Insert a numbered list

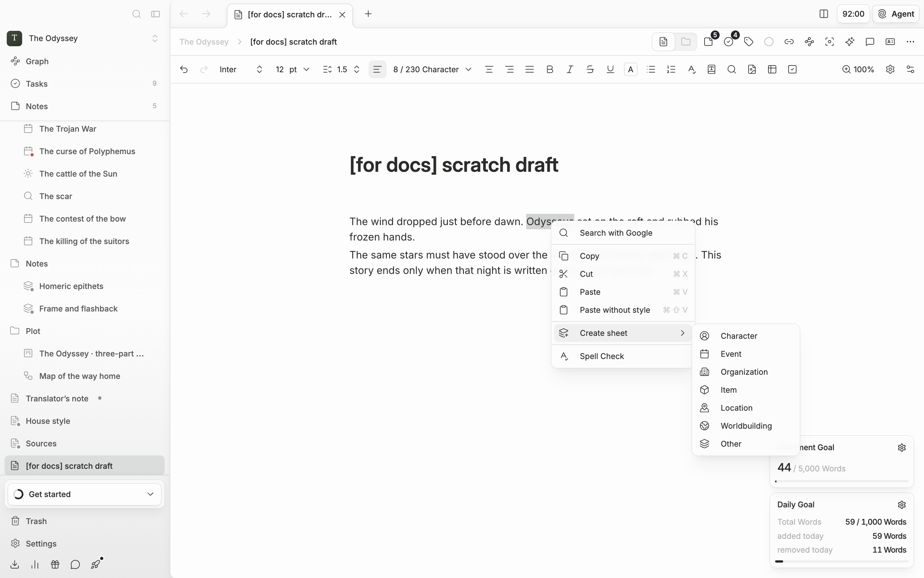[x=671, y=69]
